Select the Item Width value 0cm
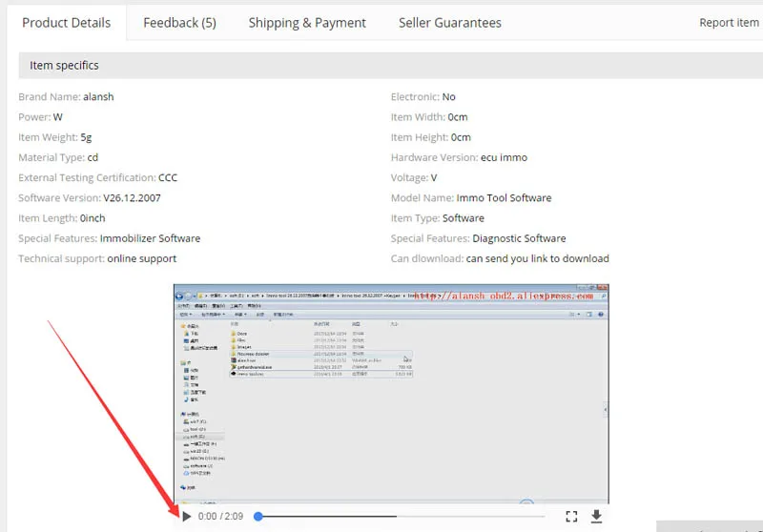The width and height of the screenshot is (763, 532). click(458, 117)
